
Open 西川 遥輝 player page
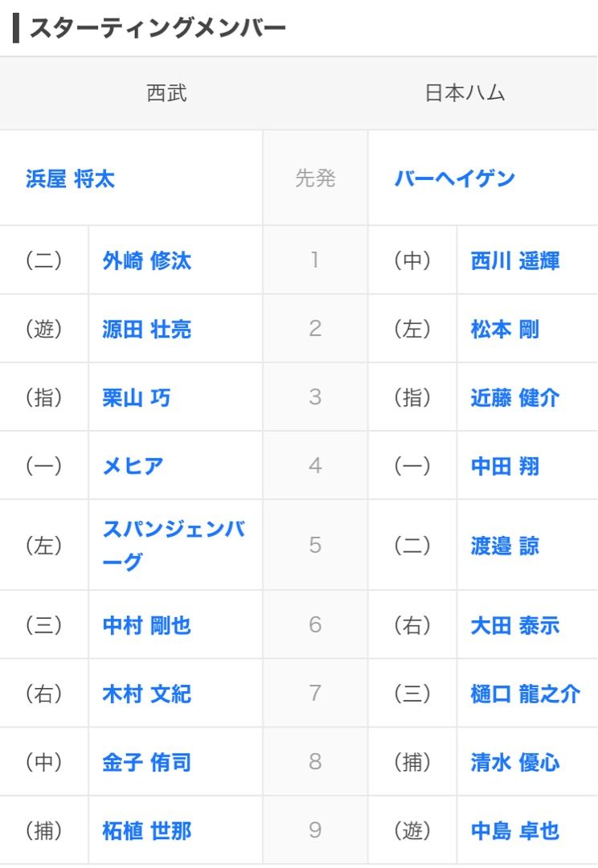514,261
